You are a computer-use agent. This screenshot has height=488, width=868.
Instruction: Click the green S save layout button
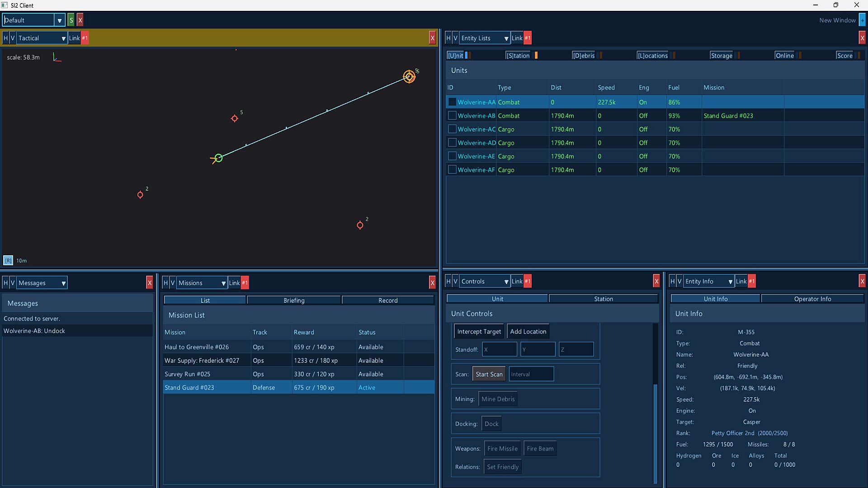[x=71, y=20]
